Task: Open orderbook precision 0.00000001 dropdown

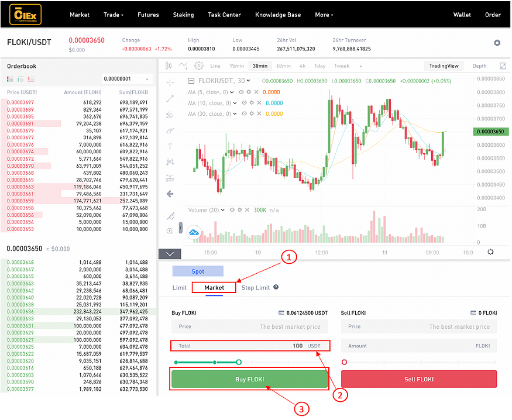Action: click(x=127, y=79)
